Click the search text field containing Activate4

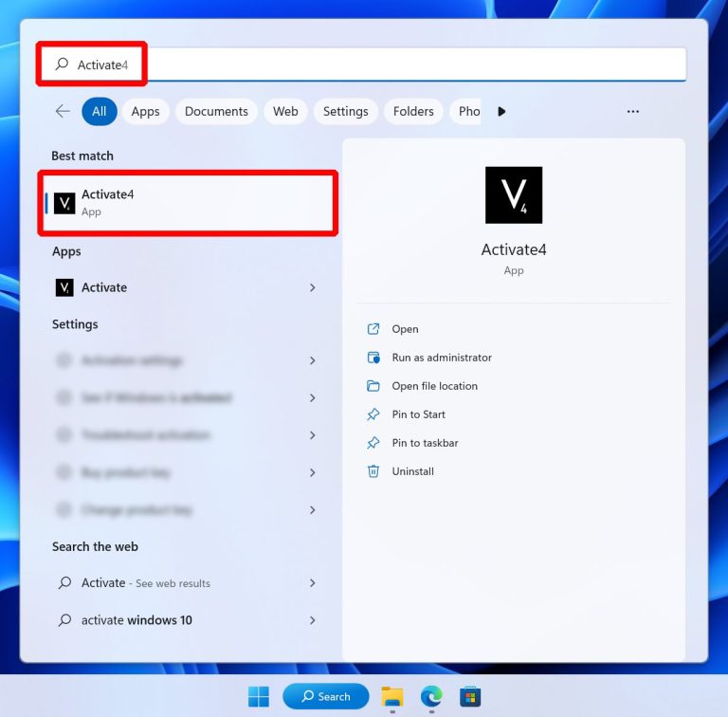[379, 64]
